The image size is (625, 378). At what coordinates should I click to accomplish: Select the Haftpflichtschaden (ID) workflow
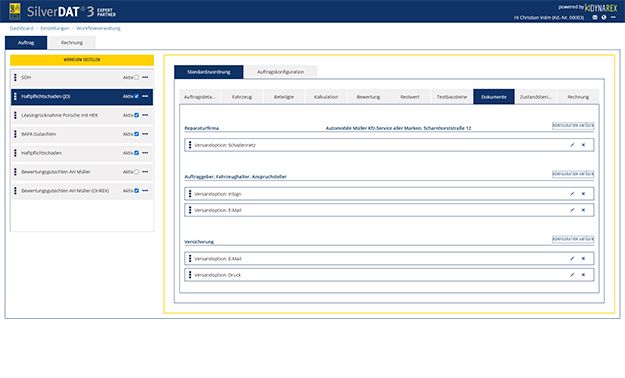(82, 96)
